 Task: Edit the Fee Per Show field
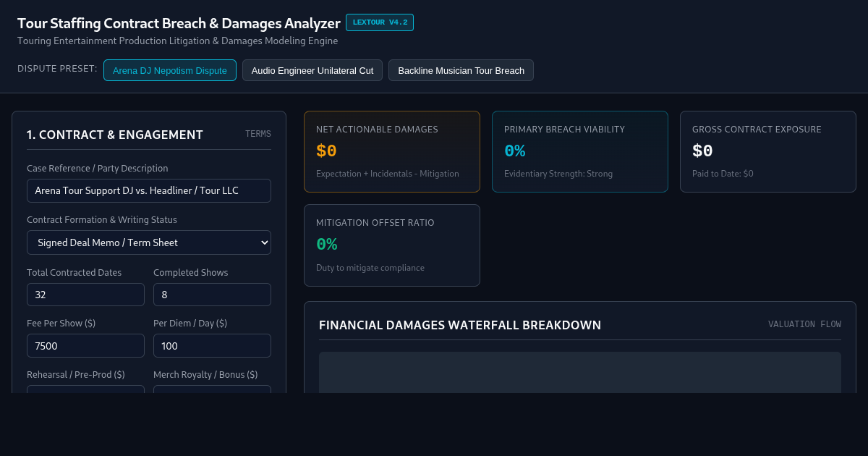point(85,345)
